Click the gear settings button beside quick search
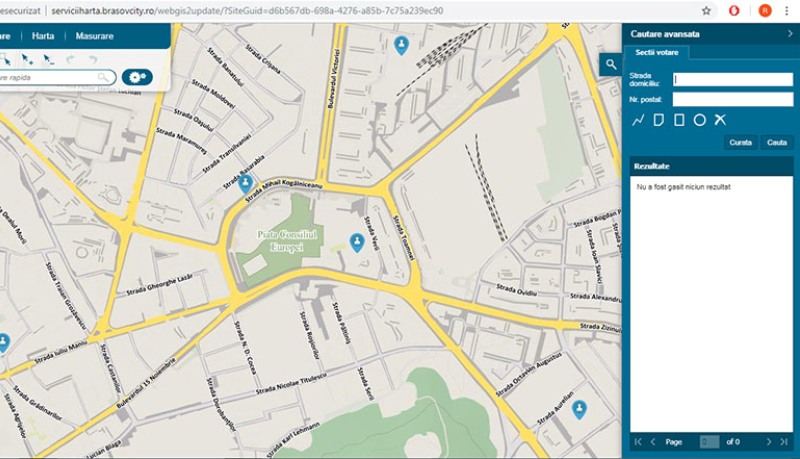800x459 pixels. point(137,77)
